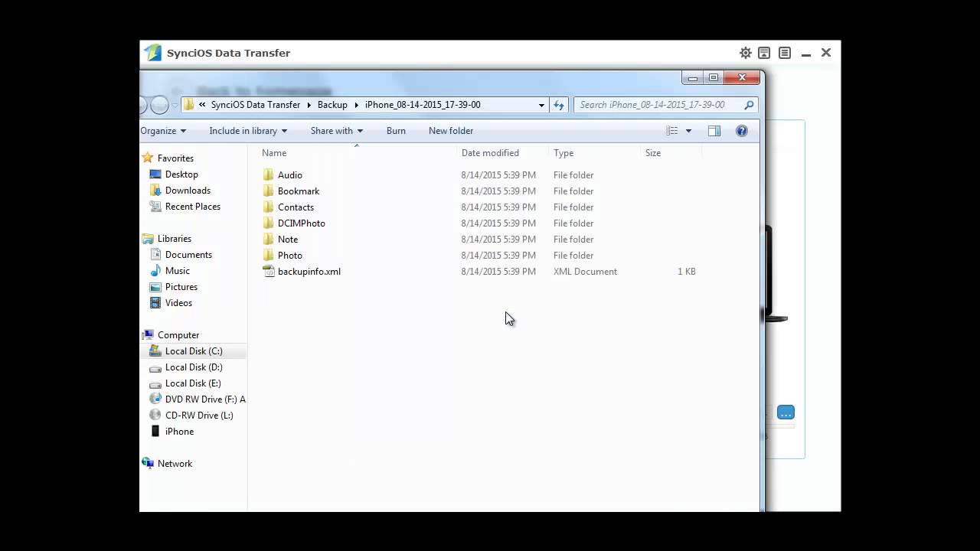This screenshot has height=551, width=980.
Task: Select Computer in navigation pane
Action: 178,335
